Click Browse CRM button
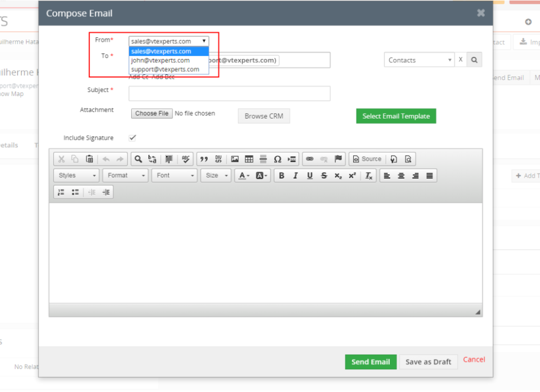Viewport: 540px width, 392px height. [264, 116]
